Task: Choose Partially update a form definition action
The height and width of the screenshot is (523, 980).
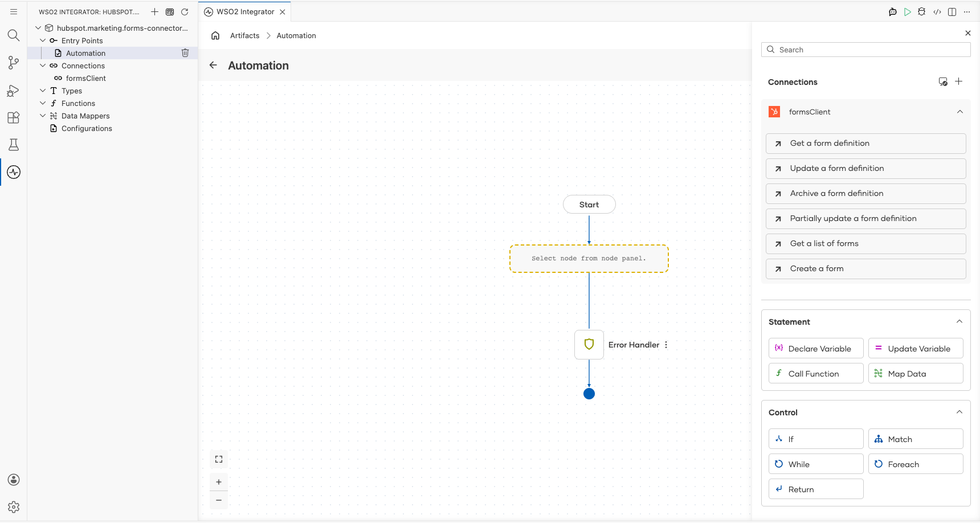Action: [865, 219]
